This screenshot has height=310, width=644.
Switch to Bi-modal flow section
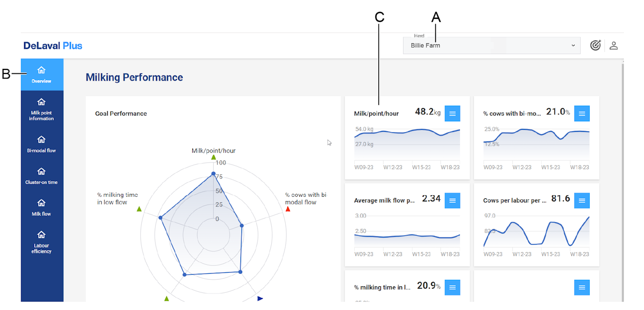42,144
